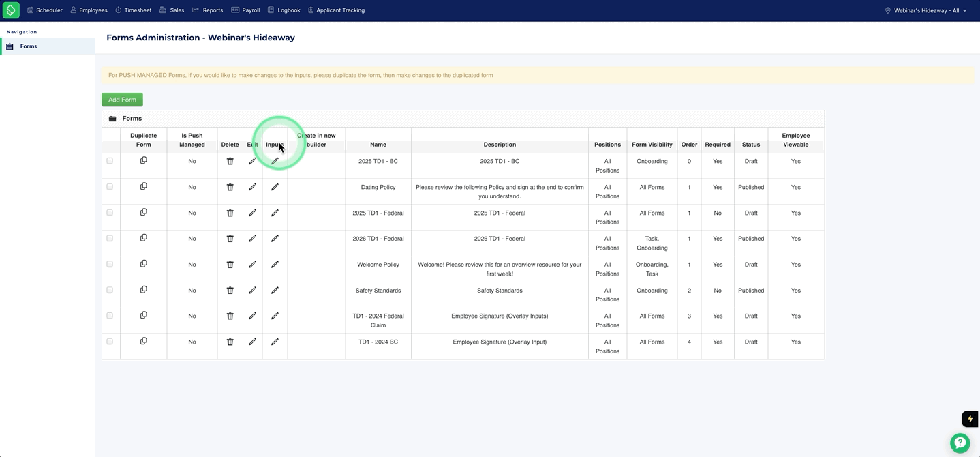Edit the TD1 - 2024 BC form
This screenshot has width=980, height=457.
click(252, 342)
